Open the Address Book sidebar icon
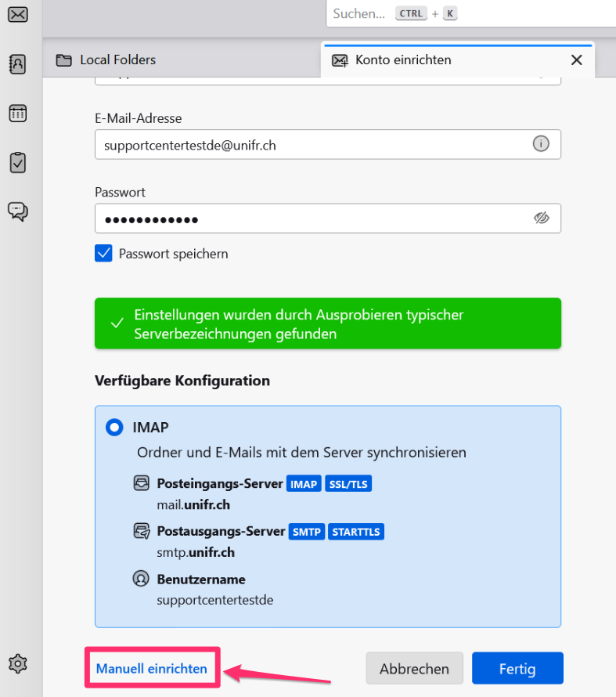The width and height of the screenshot is (616, 697). click(18, 64)
